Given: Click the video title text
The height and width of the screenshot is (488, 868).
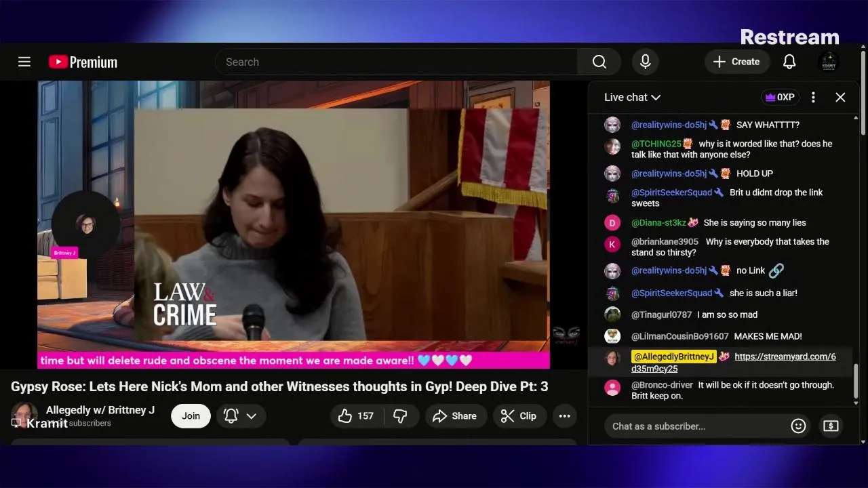Looking at the screenshot, I should click(x=279, y=386).
